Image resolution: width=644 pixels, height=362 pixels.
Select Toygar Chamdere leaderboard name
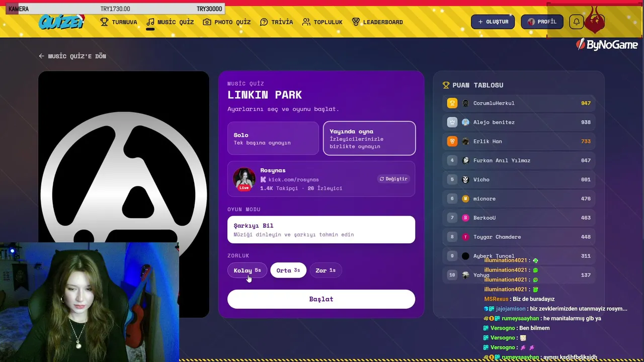(x=497, y=237)
